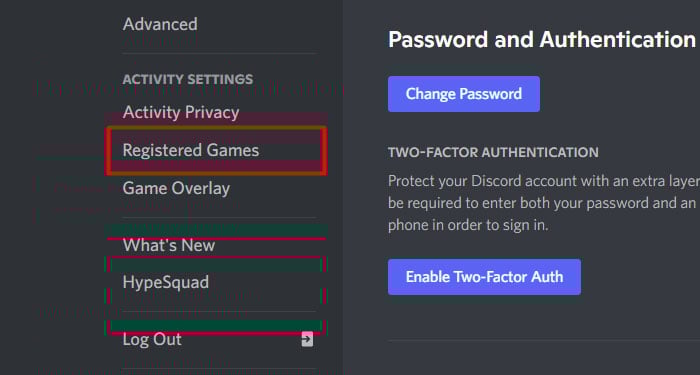The width and height of the screenshot is (700, 375).
Task: Click the separator above What's New
Action: [219, 217]
